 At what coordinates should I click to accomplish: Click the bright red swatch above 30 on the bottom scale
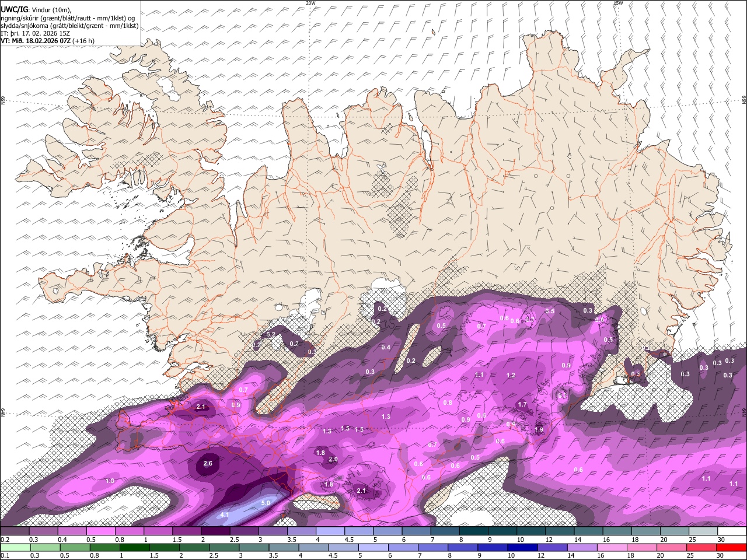[x=731, y=547]
